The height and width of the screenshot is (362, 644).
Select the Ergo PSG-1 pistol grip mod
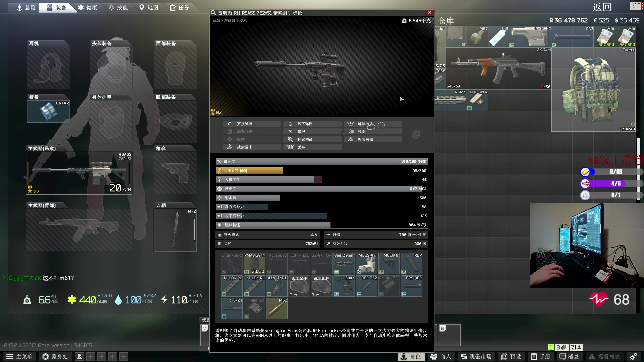[x=232, y=263]
